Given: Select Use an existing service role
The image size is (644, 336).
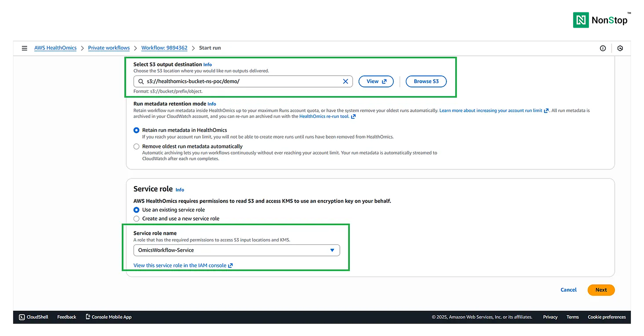Looking at the screenshot, I should pos(136,210).
